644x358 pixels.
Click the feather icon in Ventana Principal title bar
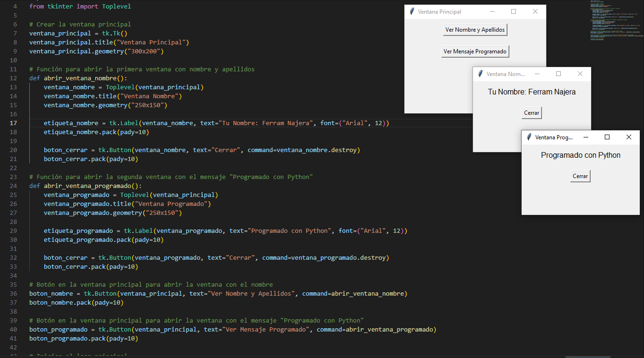[x=412, y=12]
